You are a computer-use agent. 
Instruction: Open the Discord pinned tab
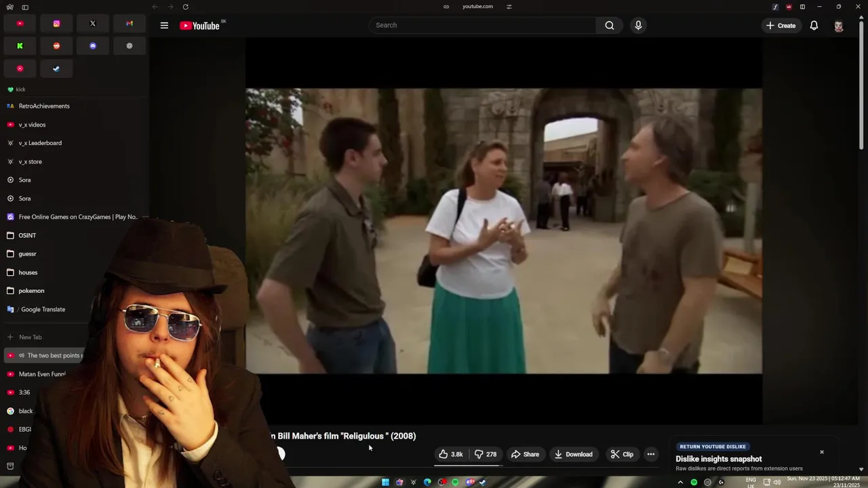pos(93,46)
